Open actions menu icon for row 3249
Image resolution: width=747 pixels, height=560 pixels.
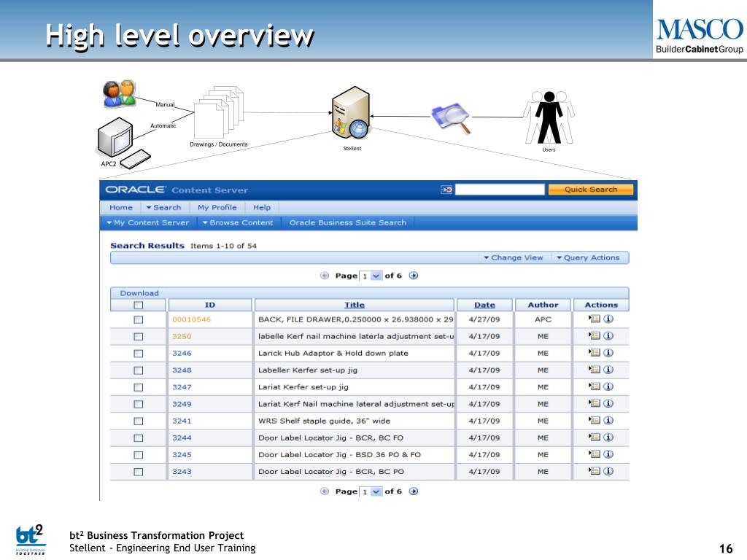tap(594, 403)
